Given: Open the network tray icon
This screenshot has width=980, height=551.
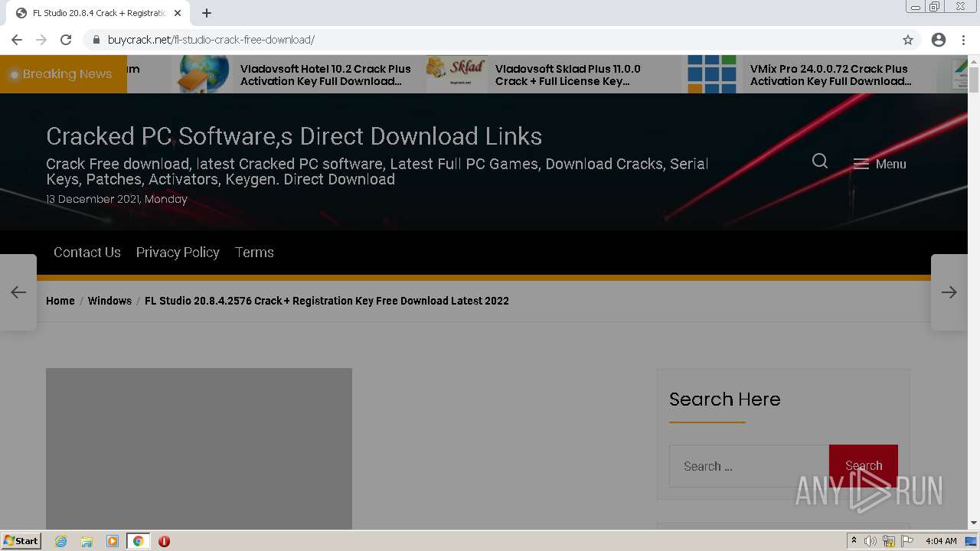Looking at the screenshot, I should [x=889, y=541].
